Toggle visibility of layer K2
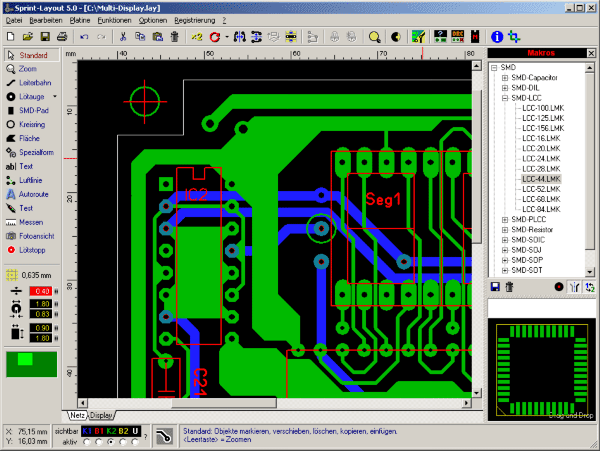The width and height of the screenshot is (600, 451). click(113, 430)
